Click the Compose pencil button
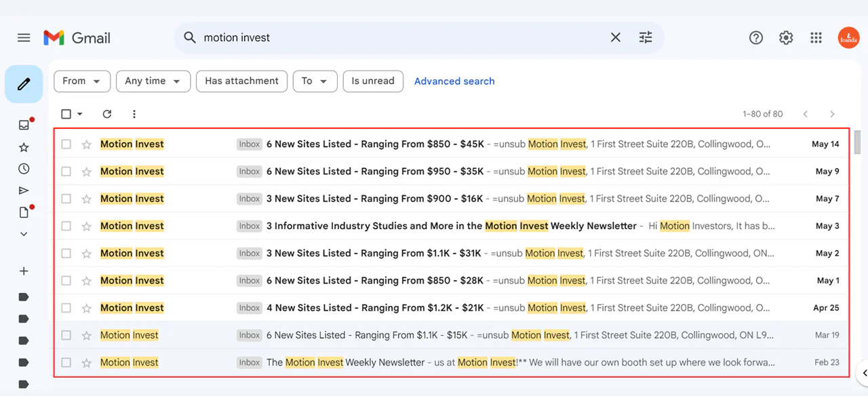Screen dimensions: 868x396 pyautogui.click(x=24, y=84)
